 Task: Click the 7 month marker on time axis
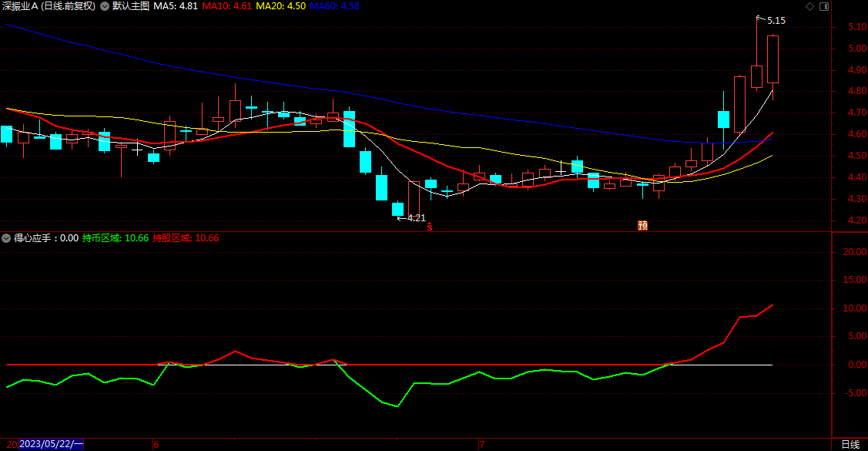482,445
